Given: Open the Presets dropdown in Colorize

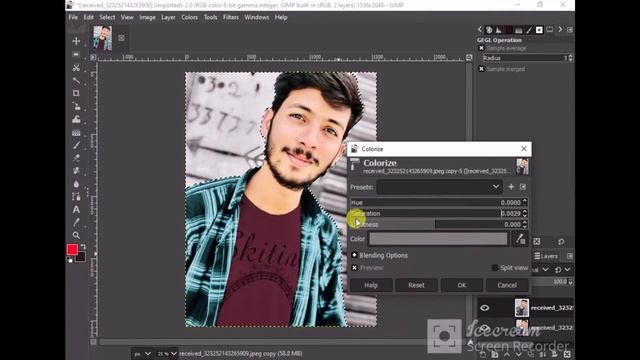Looking at the screenshot, I should (439, 187).
